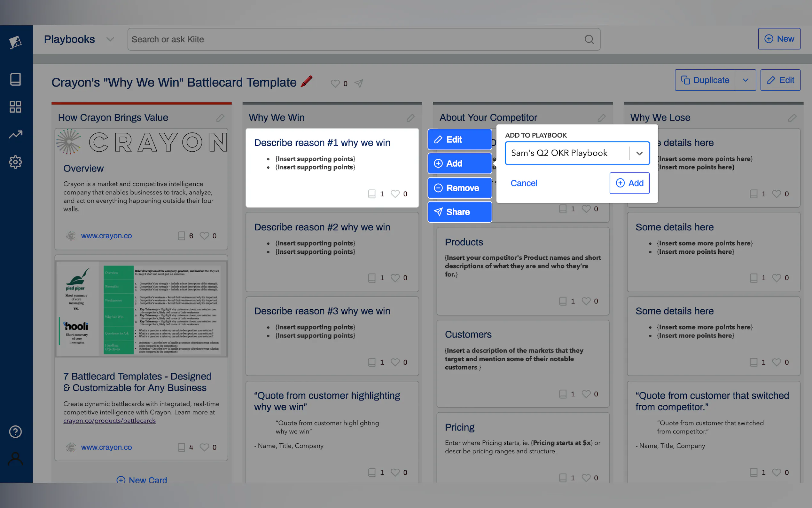Like the 'Describe reason #1' card

pos(395,194)
